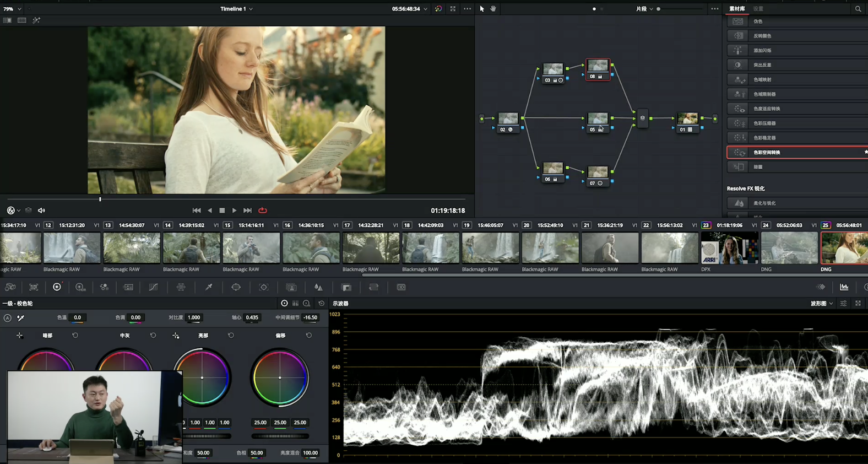The image size is (868, 464).
Task: Mute the viewer audio
Action: tap(41, 211)
